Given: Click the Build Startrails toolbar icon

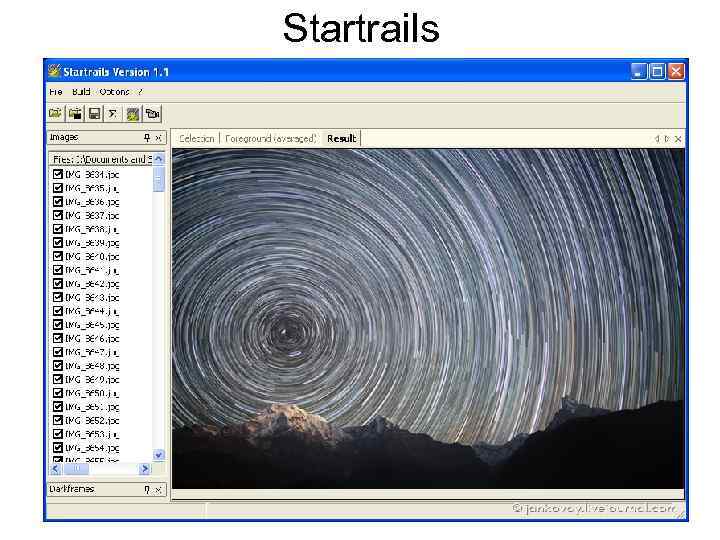Looking at the screenshot, I should pyautogui.click(x=133, y=113).
